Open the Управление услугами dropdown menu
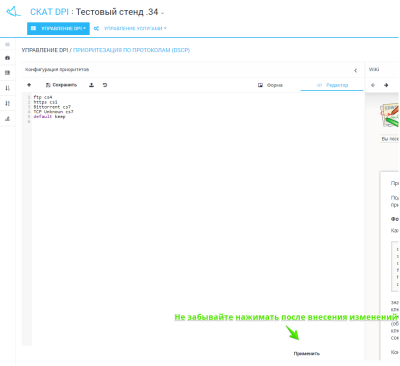 pyautogui.click(x=130, y=29)
